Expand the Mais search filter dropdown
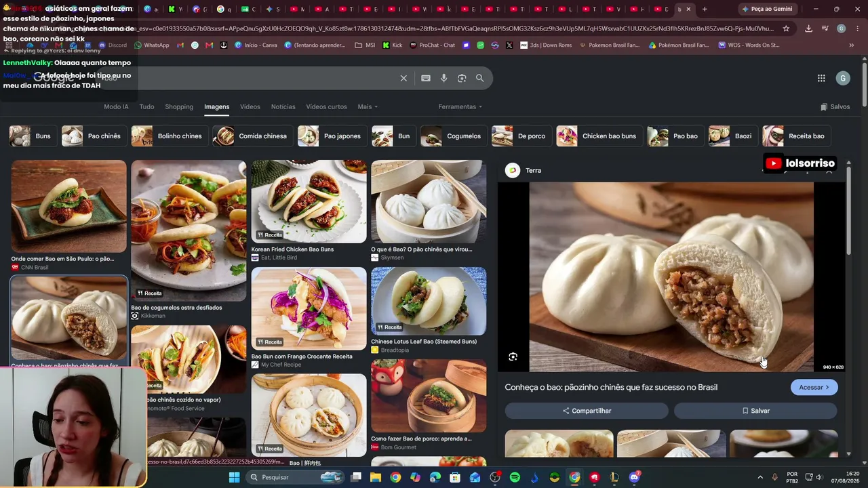Screen dimensions: 868x488 [368, 106]
